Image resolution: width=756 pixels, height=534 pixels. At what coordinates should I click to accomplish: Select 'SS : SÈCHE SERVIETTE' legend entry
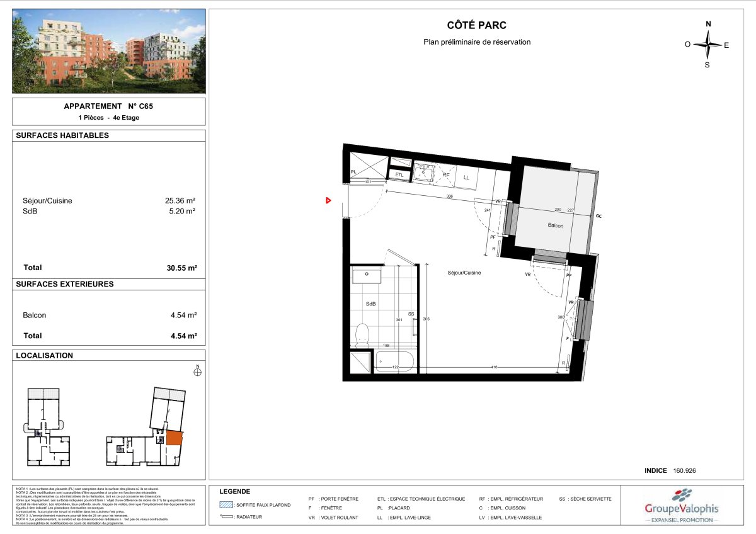coord(585,499)
